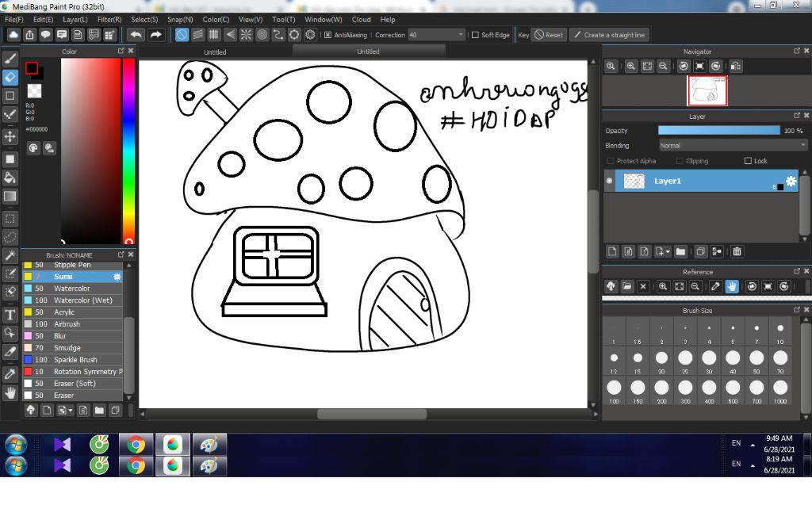Enable layer Lock checkbox
The image size is (812, 524).
(x=748, y=161)
